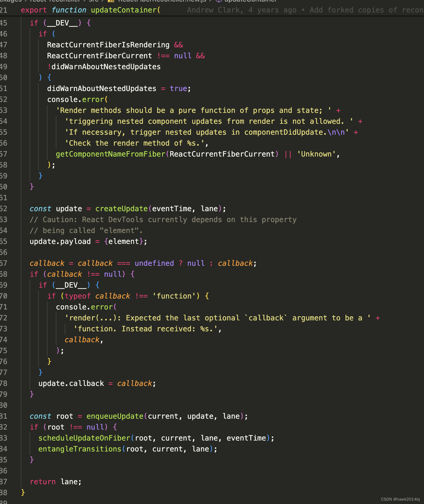This screenshot has width=424, height=504.
Task: Click 'if (root !== null)' condition
Action: 69,427
